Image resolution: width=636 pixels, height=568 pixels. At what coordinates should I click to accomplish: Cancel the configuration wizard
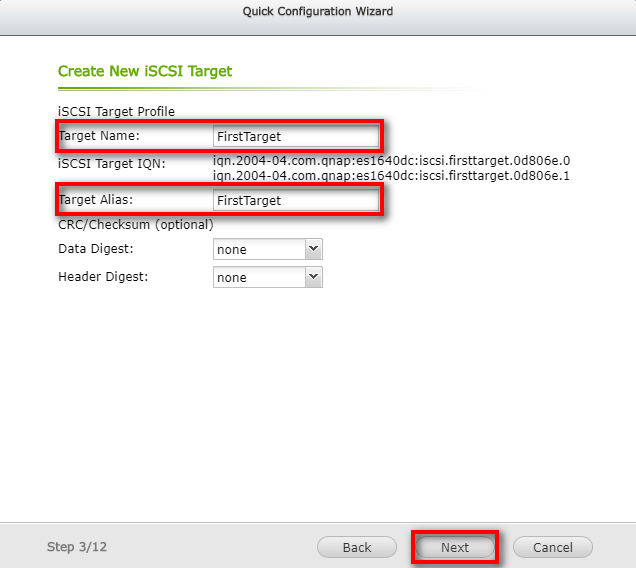point(552,547)
